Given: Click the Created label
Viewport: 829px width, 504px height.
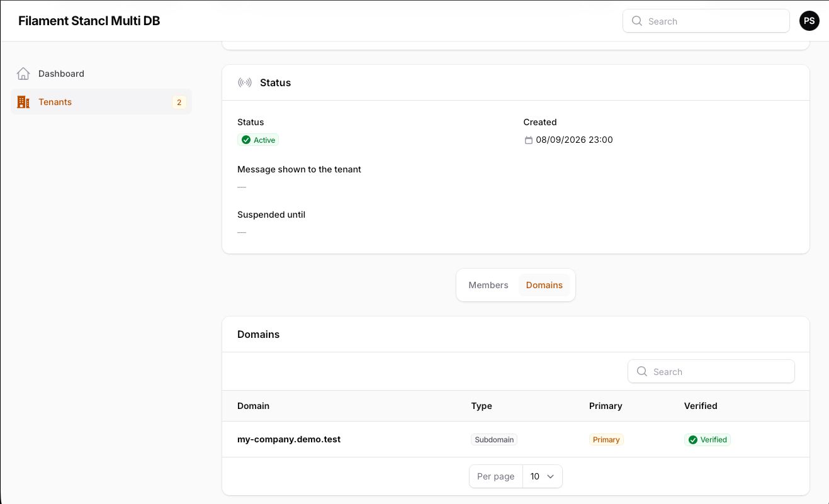Looking at the screenshot, I should point(540,122).
